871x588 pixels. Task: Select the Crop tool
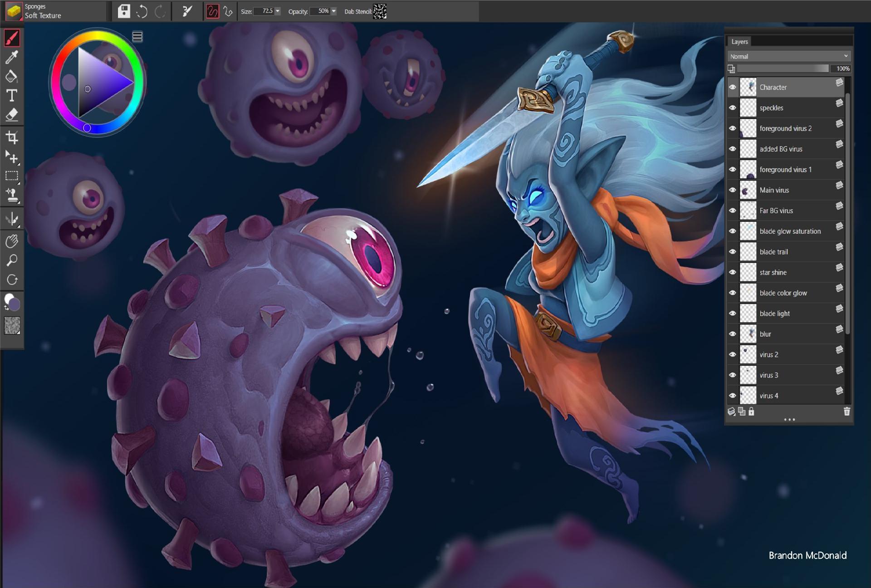pyautogui.click(x=12, y=137)
